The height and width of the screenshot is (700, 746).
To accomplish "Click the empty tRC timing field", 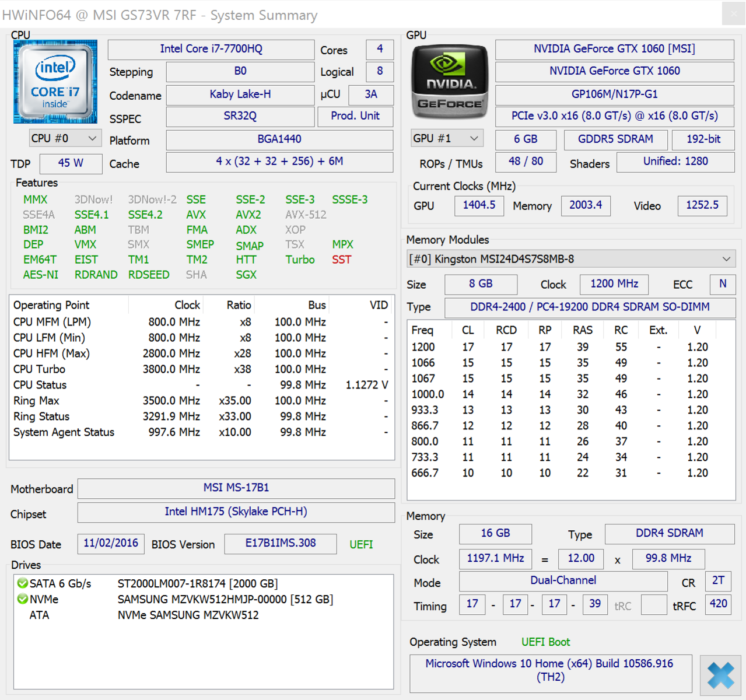I will (x=653, y=604).
